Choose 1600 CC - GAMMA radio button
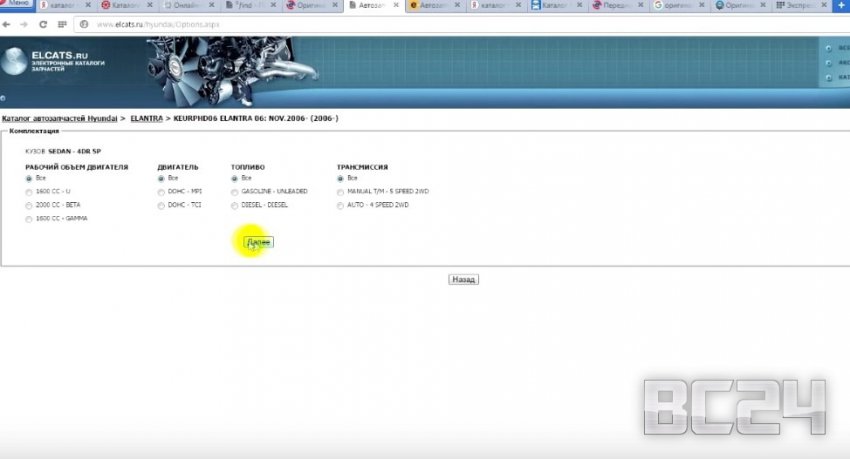The image size is (850, 459). (x=29, y=218)
